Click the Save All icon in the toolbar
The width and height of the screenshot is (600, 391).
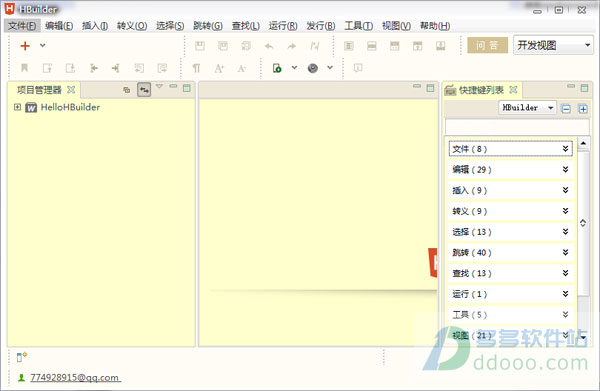246,46
